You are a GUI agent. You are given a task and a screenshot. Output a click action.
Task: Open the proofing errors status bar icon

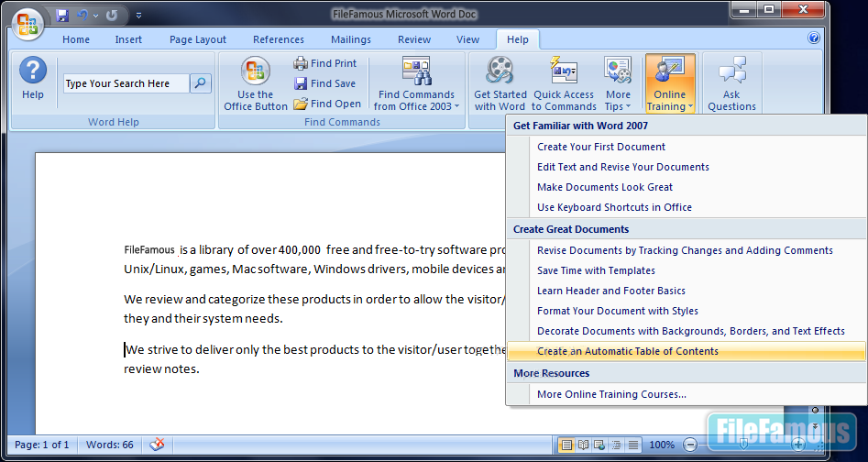[x=158, y=445]
